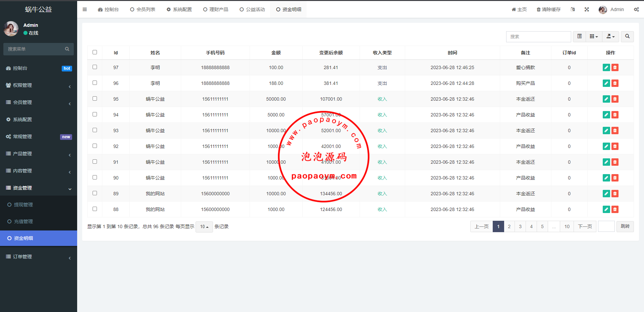644x312 pixels.
Task: Toggle the table card view icon
Action: 579,37
